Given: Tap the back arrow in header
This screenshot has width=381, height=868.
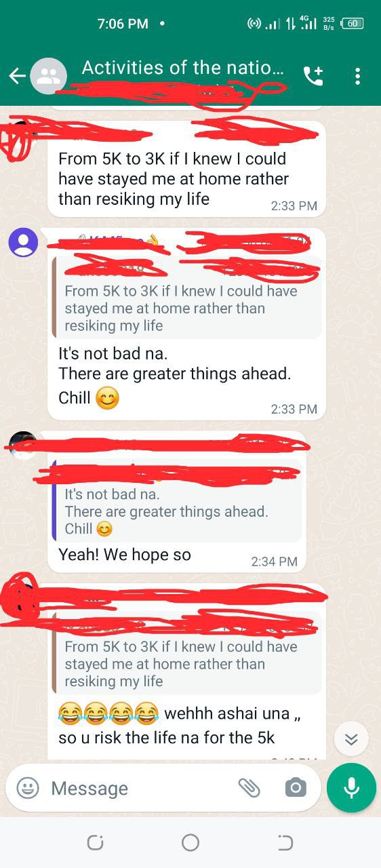Looking at the screenshot, I should tap(17, 76).
